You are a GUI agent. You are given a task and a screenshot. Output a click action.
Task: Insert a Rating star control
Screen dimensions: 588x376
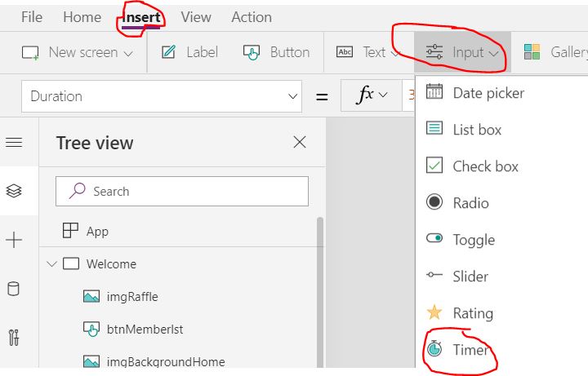pos(472,313)
